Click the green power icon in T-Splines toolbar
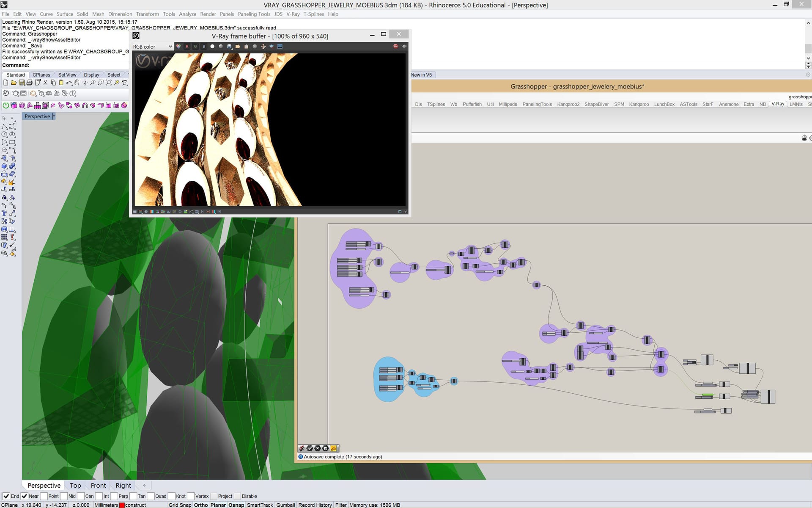The width and height of the screenshot is (812, 508). click(6, 105)
